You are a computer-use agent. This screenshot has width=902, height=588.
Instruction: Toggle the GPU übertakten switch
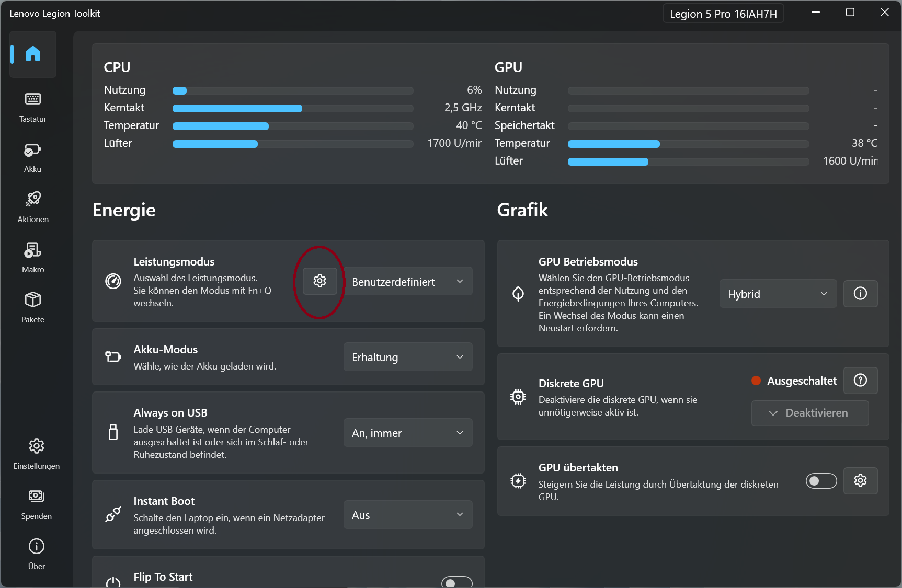point(821,481)
